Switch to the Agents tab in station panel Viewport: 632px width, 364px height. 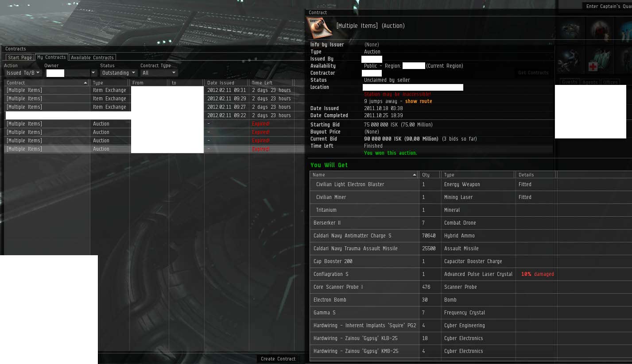point(590,82)
